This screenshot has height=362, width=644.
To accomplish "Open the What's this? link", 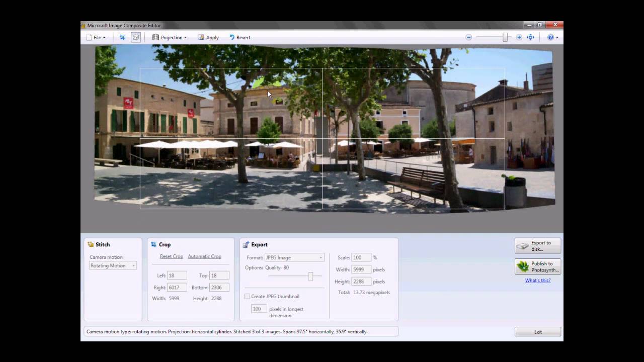I will click(x=538, y=281).
